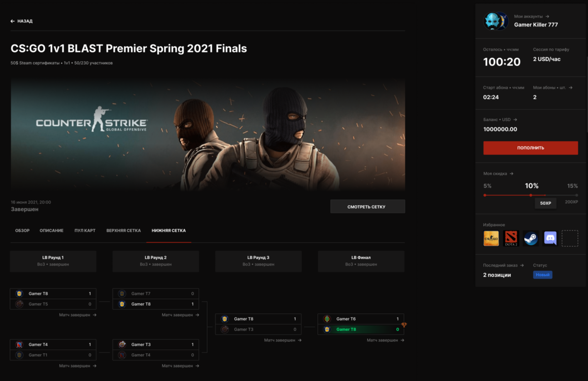Screen dimensions: 588x381
Task: Open CS:GO favorite shortcut icon
Action: tap(491, 238)
